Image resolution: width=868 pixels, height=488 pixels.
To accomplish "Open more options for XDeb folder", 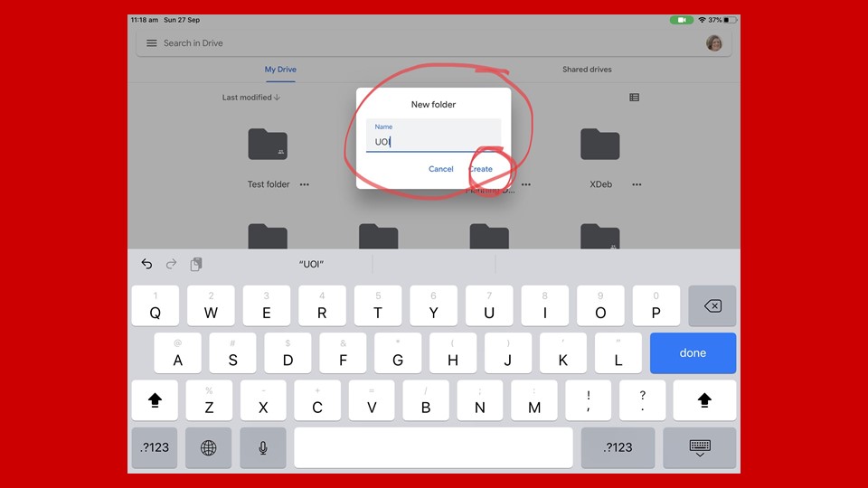I will pyautogui.click(x=637, y=184).
